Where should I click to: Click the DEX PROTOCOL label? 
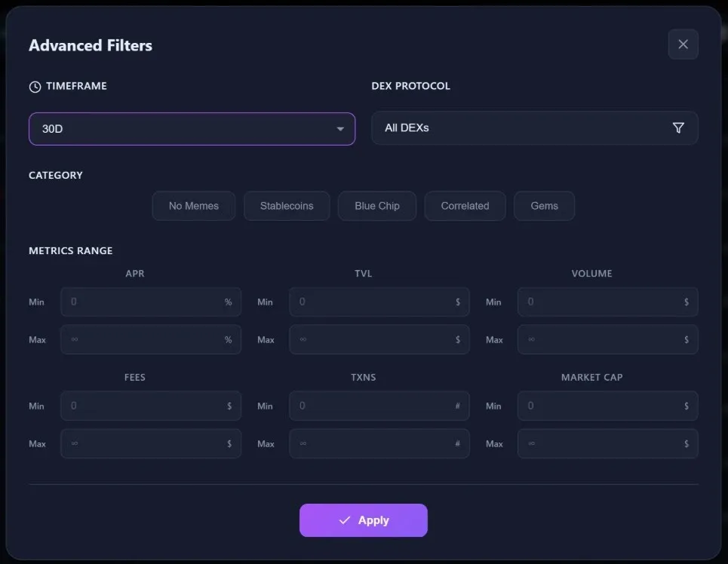[410, 86]
